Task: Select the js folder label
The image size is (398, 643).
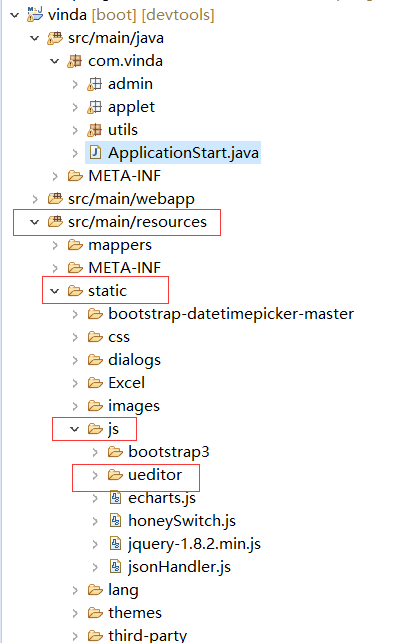Action: point(114,429)
